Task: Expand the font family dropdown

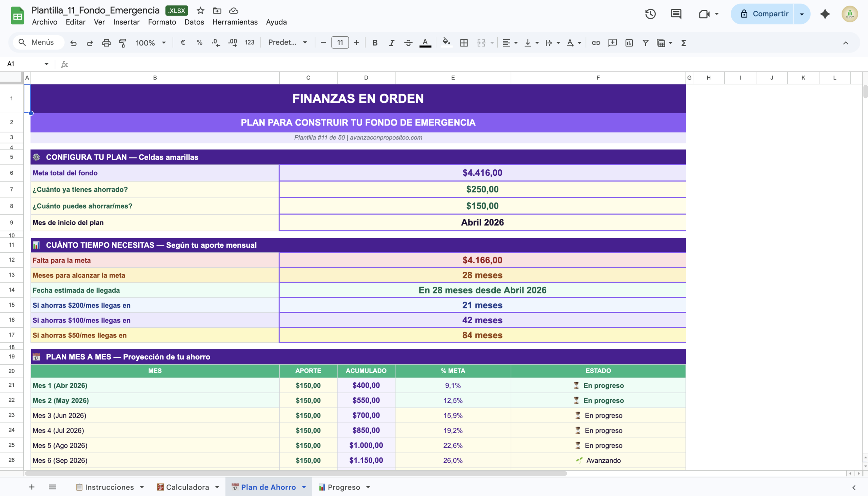Action: tap(288, 43)
